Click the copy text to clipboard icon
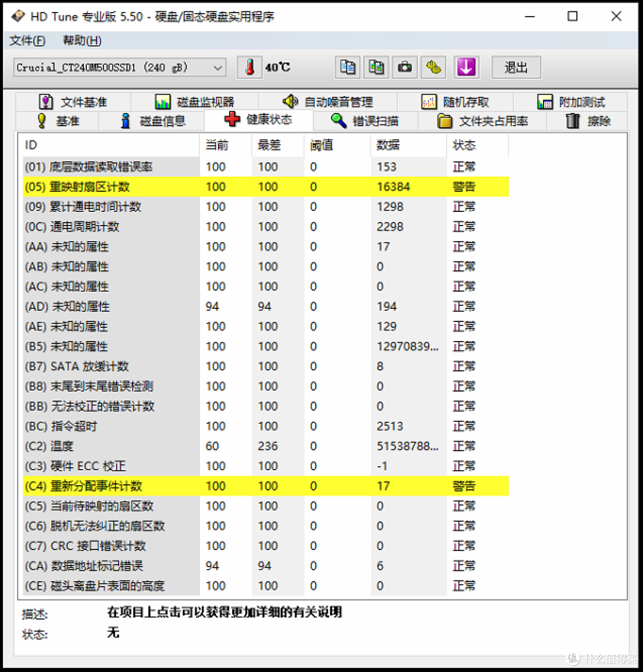Viewport: 643px width, 672px height. [348, 67]
